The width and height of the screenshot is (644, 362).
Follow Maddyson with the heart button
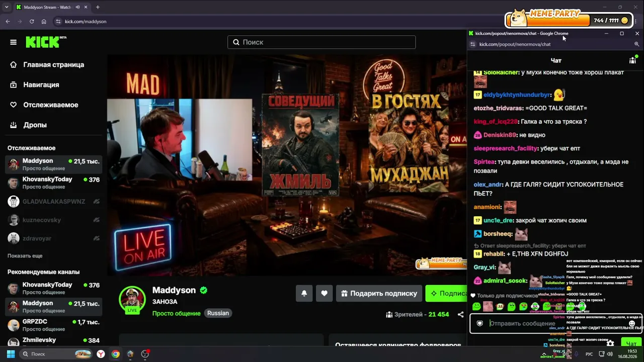[x=324, y=293]
